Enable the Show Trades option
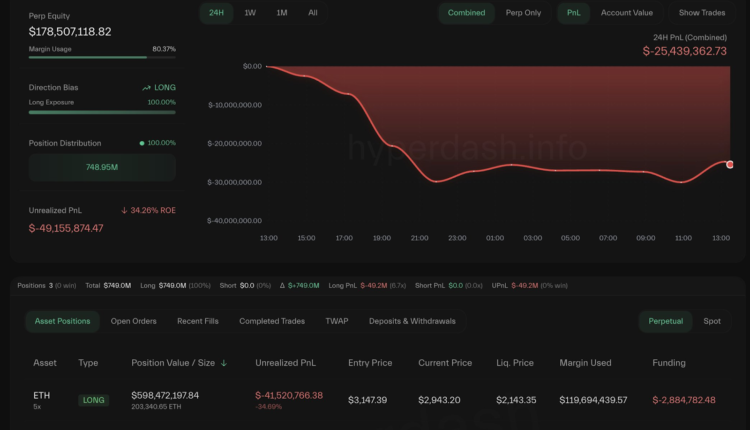The image size is (750, 430). click(x=702, y=13)
